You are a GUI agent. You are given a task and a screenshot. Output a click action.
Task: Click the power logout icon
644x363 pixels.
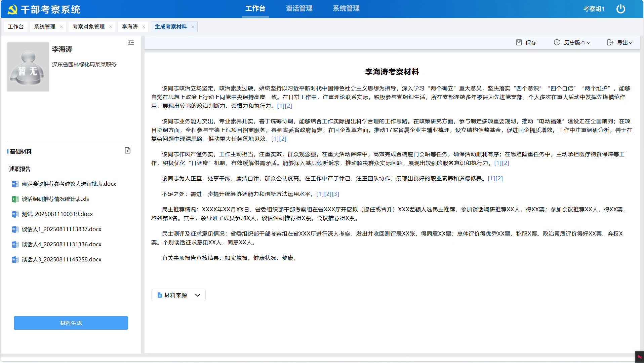tap(620, 9)
